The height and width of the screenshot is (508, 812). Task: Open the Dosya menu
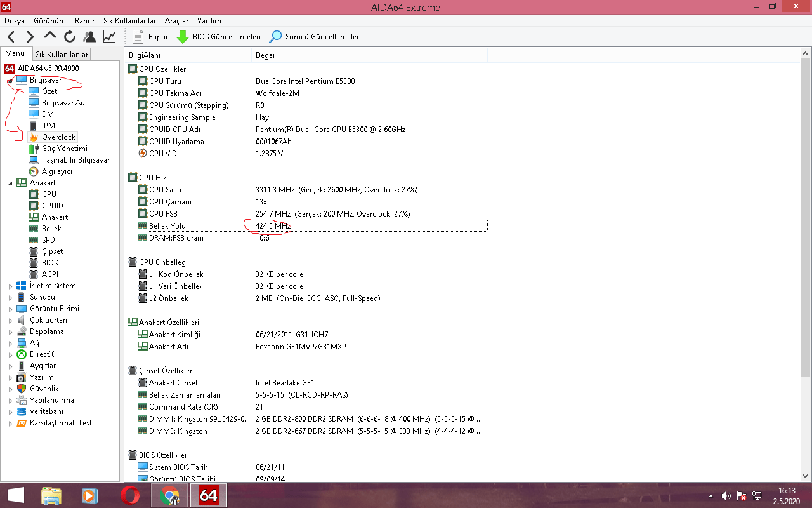click(15, 21)
